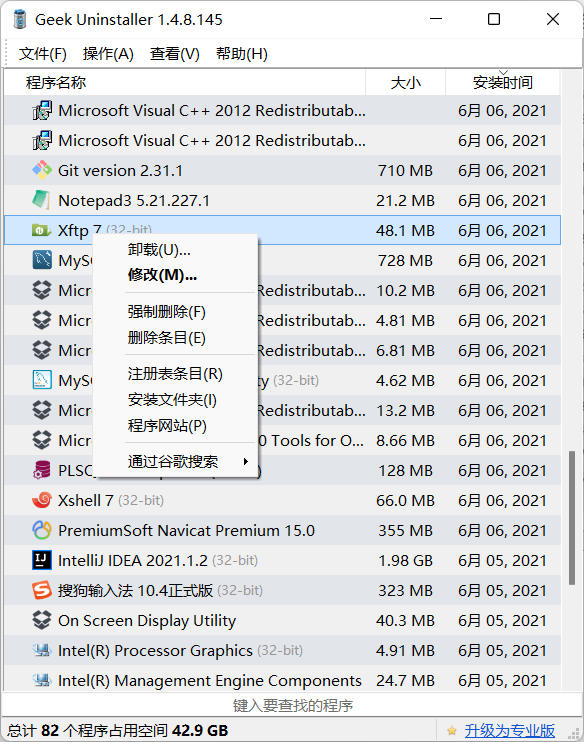
Task: Click the star icon beside upgrade link
Action: tap(451, 730)
